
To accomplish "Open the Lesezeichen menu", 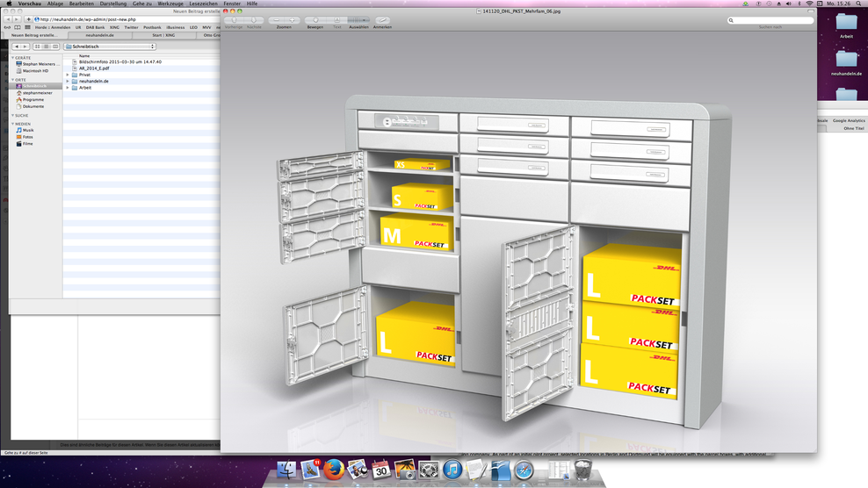I will click(x=203, y=4).
